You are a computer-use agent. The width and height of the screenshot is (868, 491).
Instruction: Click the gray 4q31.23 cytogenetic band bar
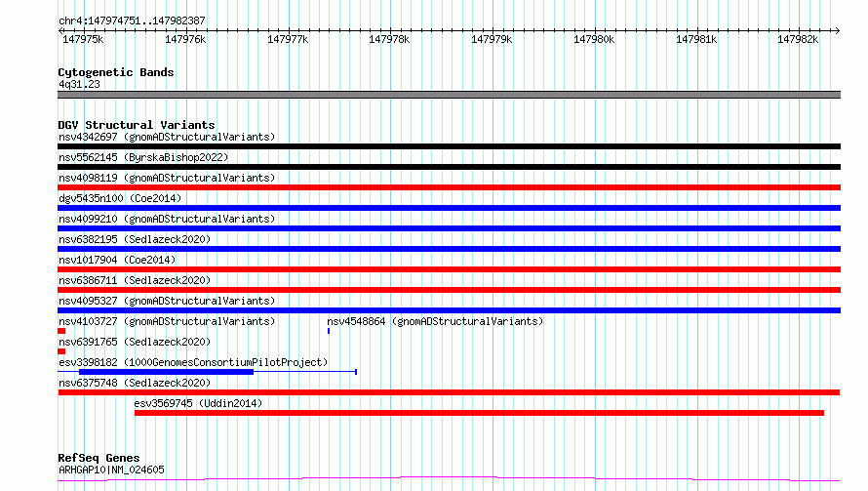coord(449,95)
